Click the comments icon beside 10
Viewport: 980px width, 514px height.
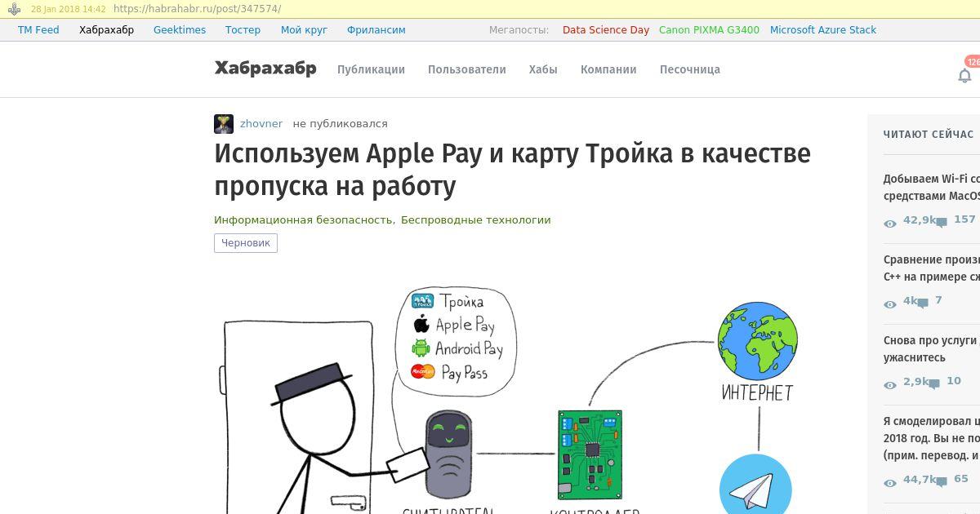935,383
